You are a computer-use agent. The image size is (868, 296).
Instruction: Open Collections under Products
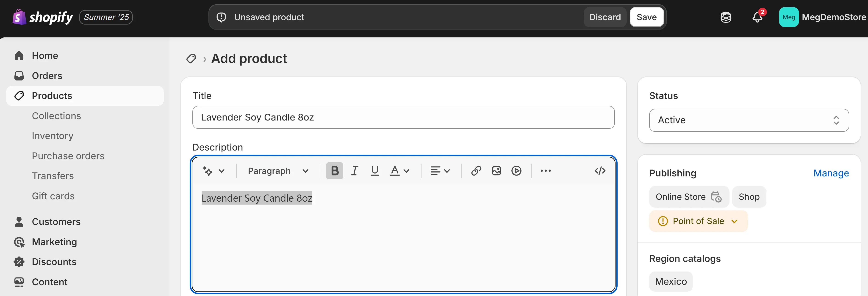tap(57, 116)
